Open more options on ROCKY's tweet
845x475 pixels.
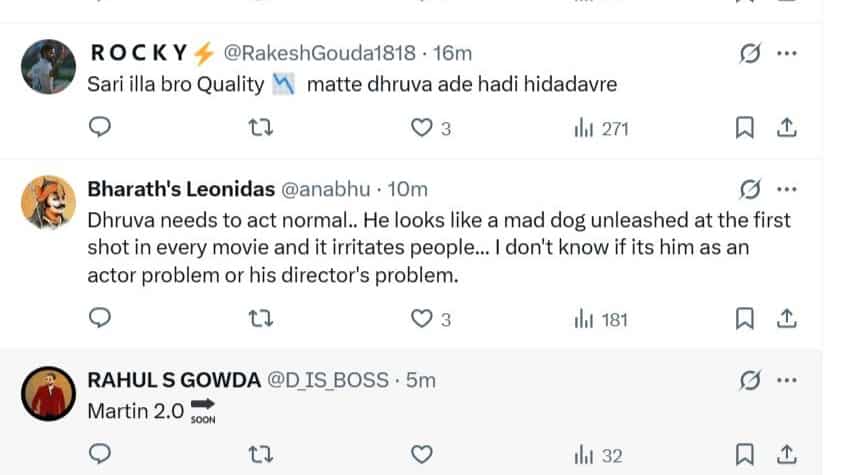pyautogui.click(x=787, y=53)
